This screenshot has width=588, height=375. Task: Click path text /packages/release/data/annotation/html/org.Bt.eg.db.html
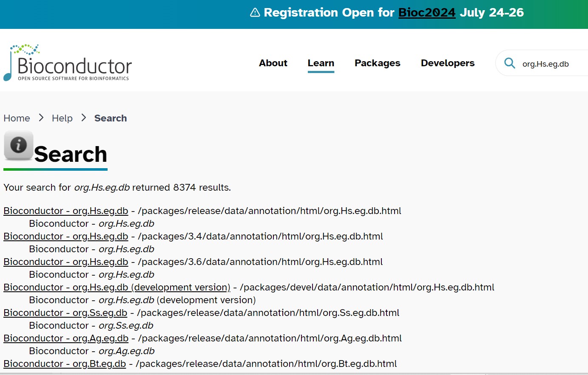pyautogui.click(x=267, y=364)
